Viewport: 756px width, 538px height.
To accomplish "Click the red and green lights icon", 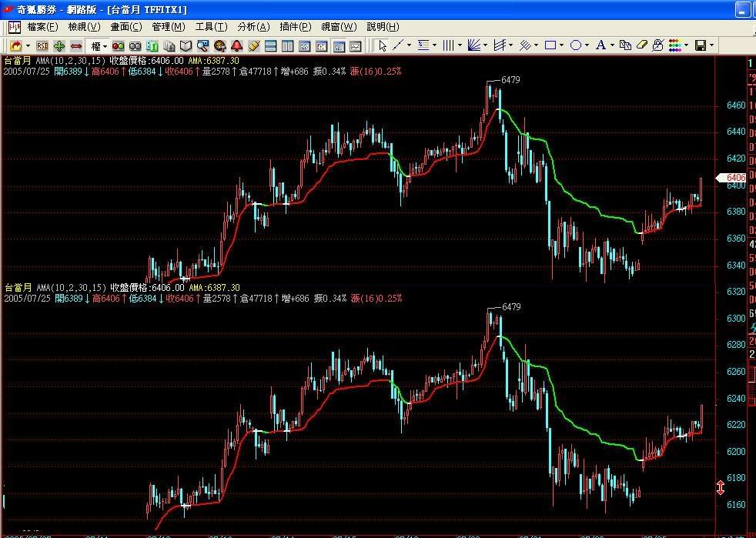I will click(118, 46).
